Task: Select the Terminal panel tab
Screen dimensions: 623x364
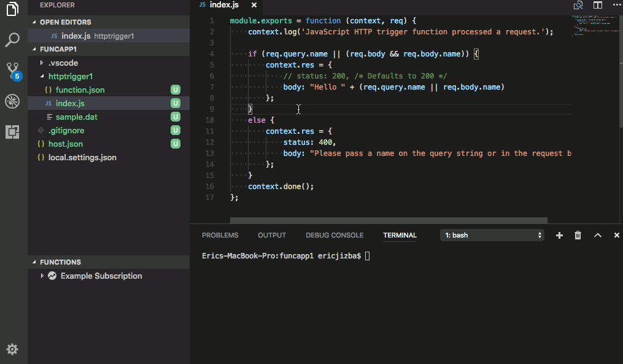Action: click(x=400, y=235)
